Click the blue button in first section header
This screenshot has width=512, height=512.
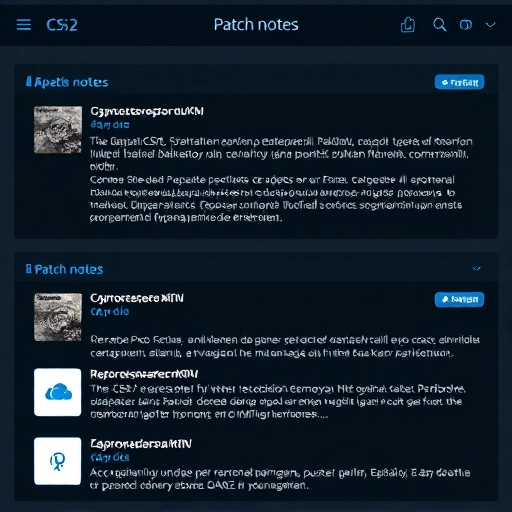tap(459, 82)
